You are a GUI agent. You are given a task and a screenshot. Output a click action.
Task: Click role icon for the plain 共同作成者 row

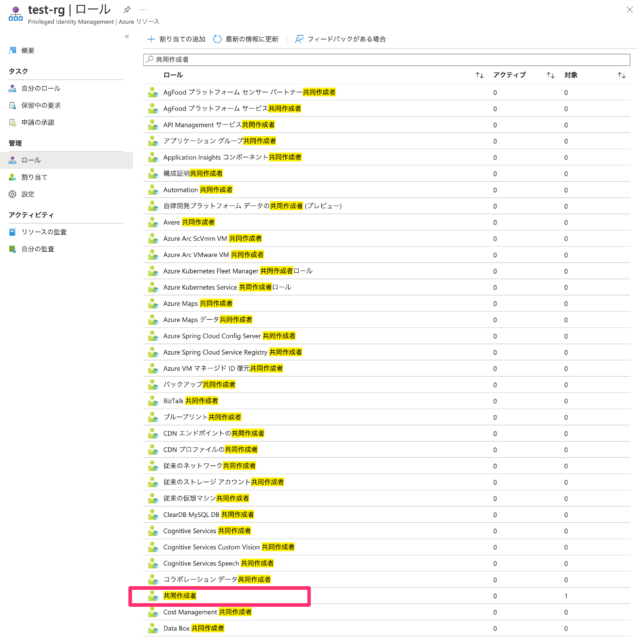click(153, 596)
